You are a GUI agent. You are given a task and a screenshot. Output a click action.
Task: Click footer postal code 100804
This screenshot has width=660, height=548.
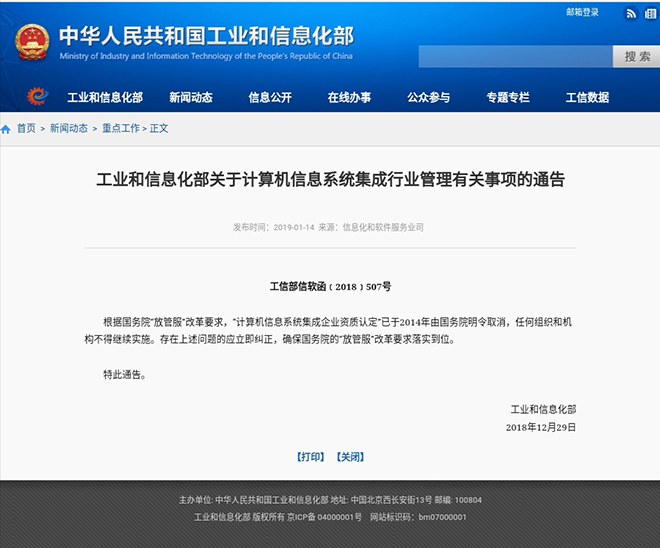pyautogui.click(x=468, y=500)
